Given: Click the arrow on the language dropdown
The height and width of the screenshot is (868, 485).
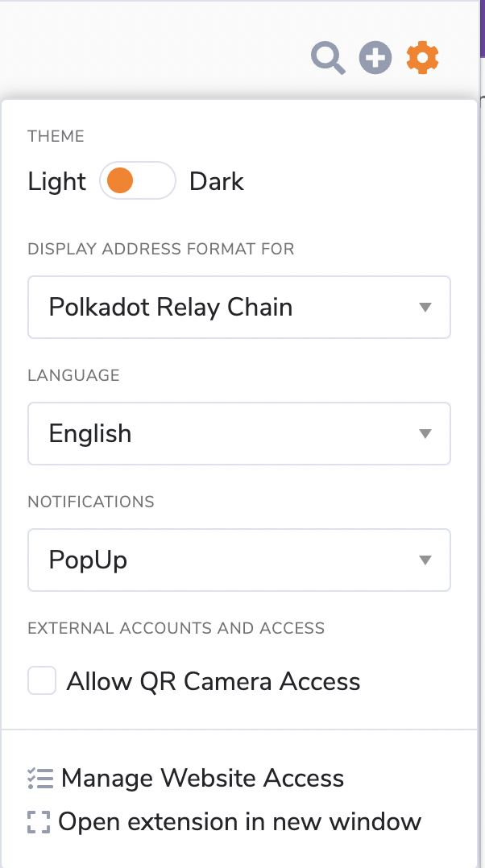Looking at the screenshot, I should point(425,434).
